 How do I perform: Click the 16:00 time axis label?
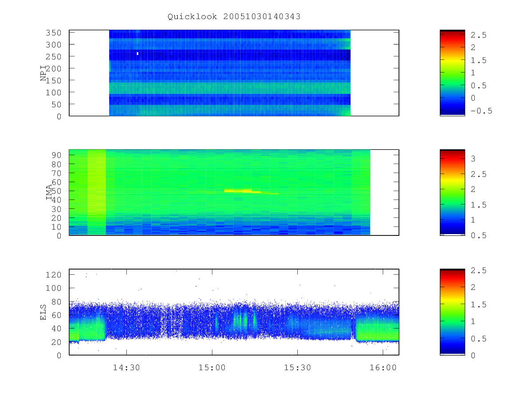pos(383,368)
